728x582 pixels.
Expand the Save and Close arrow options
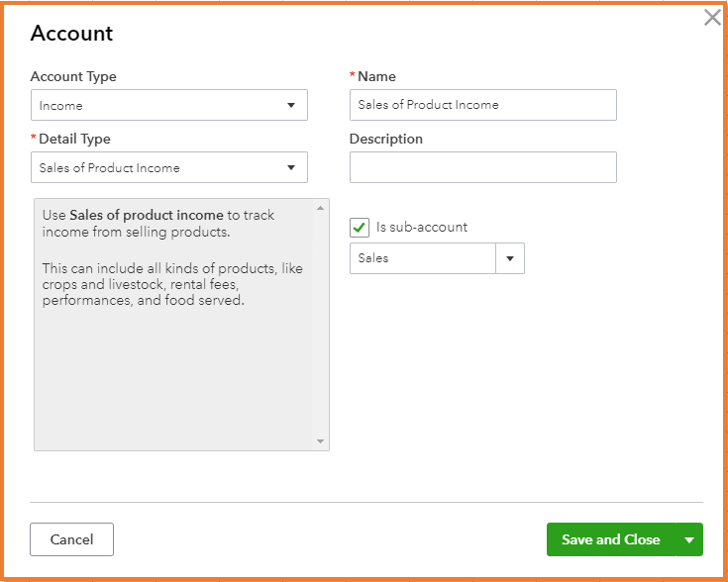[689, 539]
